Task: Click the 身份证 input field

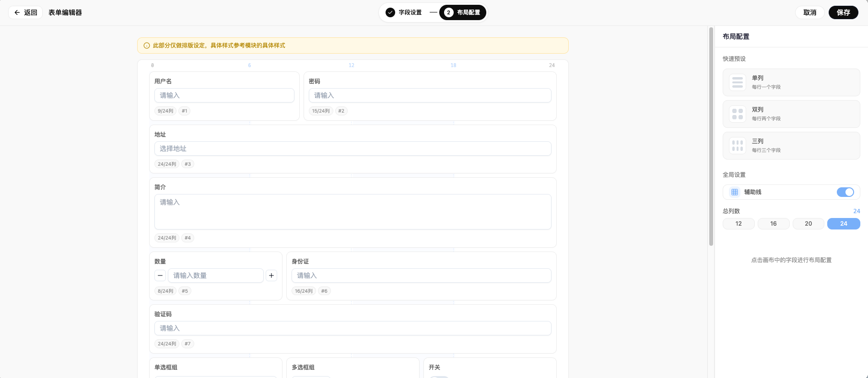Action: [422, 275]
